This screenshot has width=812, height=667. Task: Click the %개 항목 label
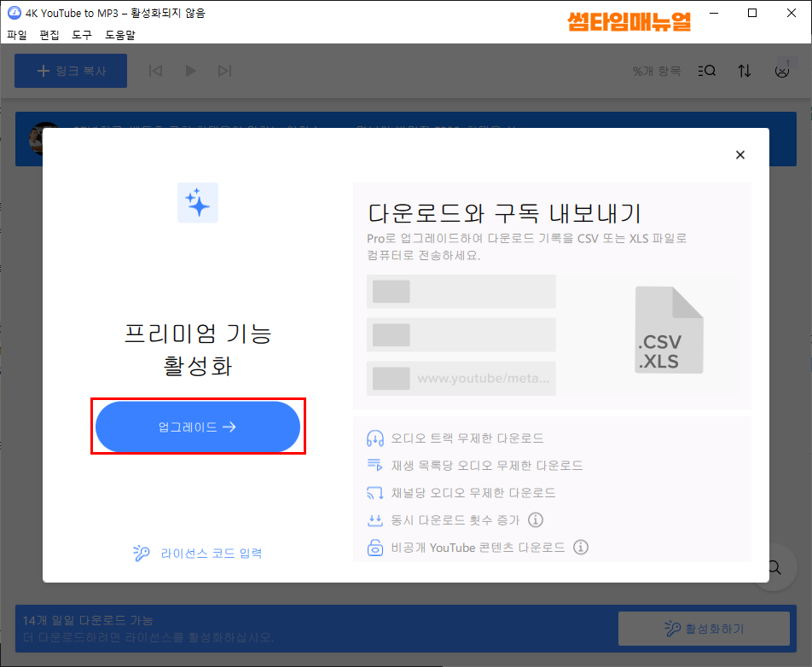657,71
